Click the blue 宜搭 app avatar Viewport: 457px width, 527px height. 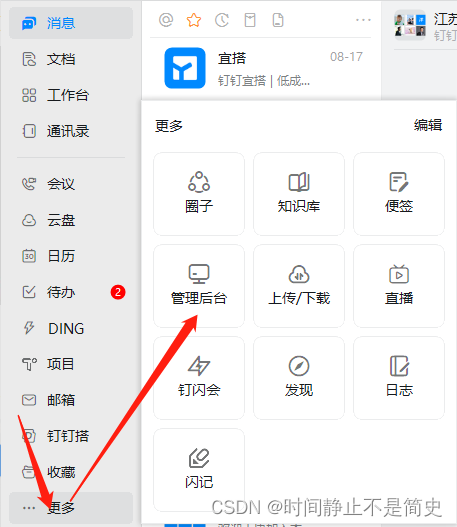click(185, 68)
